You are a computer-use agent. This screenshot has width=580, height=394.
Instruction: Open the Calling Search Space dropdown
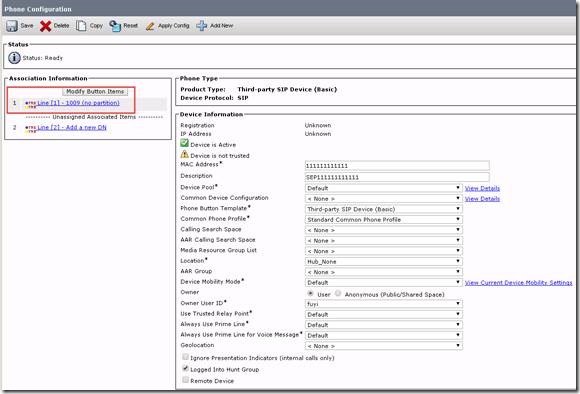(384, 230)
